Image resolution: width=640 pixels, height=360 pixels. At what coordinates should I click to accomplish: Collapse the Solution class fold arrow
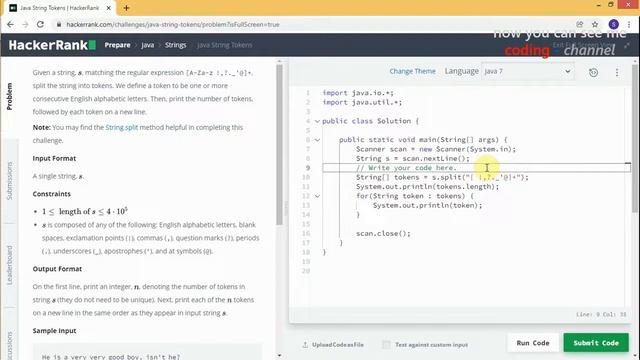(x=317, y=121)
